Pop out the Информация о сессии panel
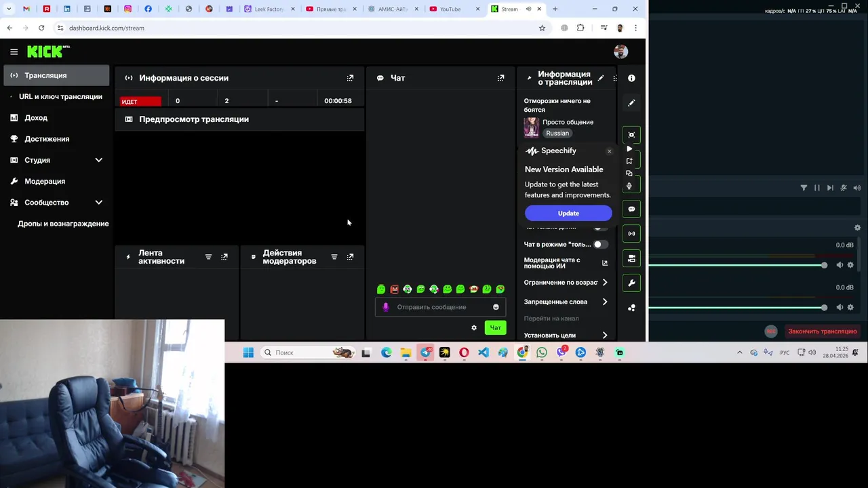This screenshot has width=868, height=488. pyautogui.click(x=350, y=78)
